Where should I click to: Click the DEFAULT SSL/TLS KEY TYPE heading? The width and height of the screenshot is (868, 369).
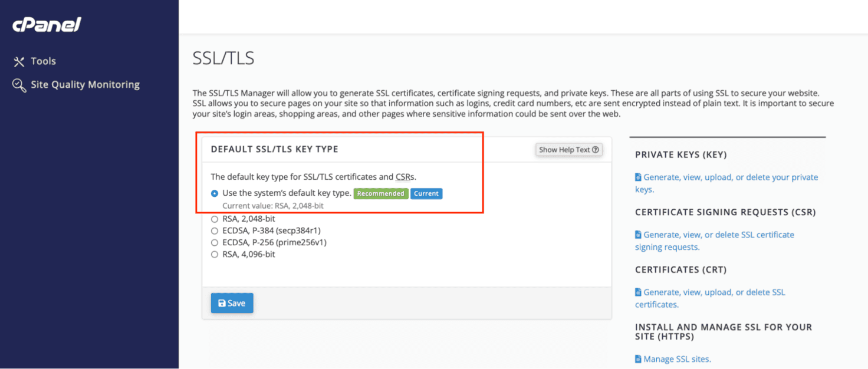pos(274,150)
